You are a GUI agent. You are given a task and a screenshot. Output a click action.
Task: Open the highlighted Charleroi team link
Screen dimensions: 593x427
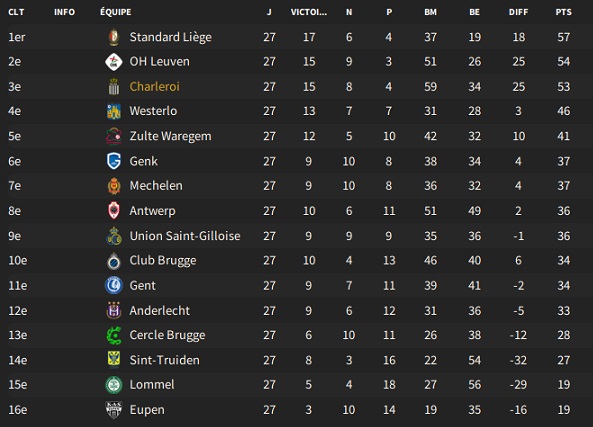pos(155,87)
